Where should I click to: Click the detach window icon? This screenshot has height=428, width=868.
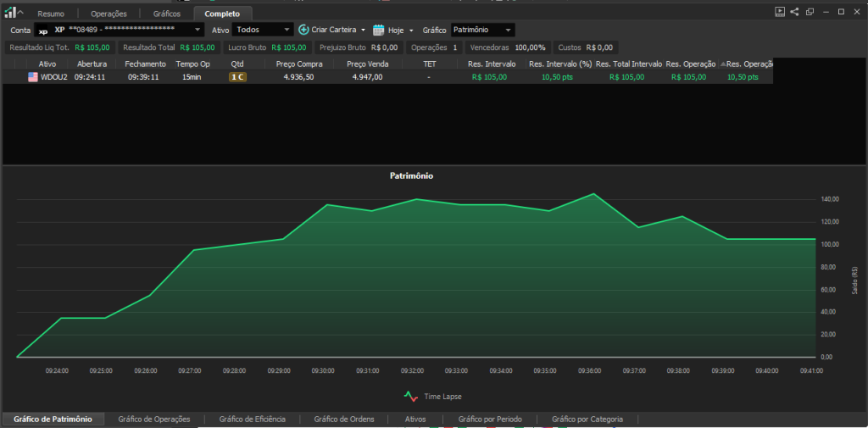(x=810, y=12)
